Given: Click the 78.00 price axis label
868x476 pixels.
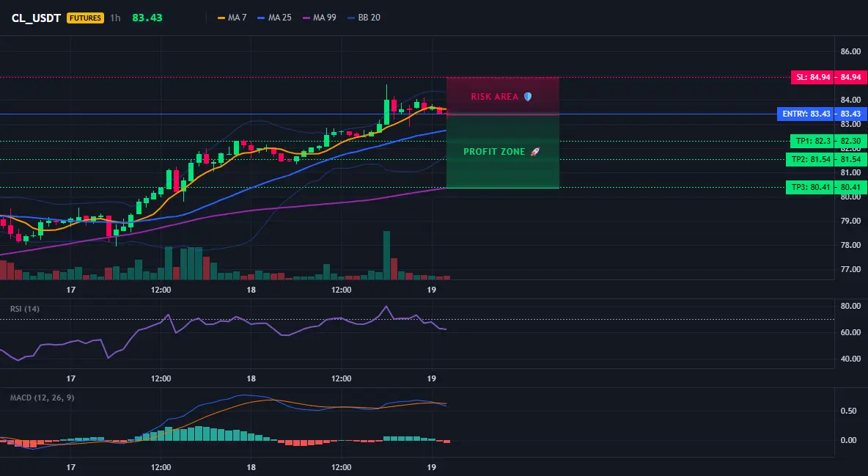Looking at the screenshot, I should coord(850,245).
